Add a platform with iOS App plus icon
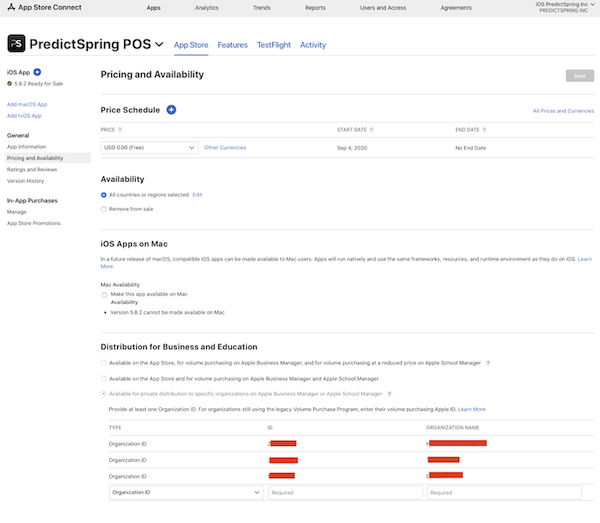Image resolution: width=600 pixels, height=523 pixels. point(37,72)
